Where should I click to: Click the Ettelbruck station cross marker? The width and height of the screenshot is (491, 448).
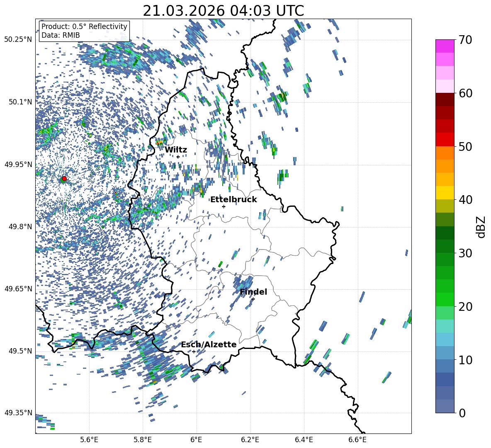click(x=224, y=206)
